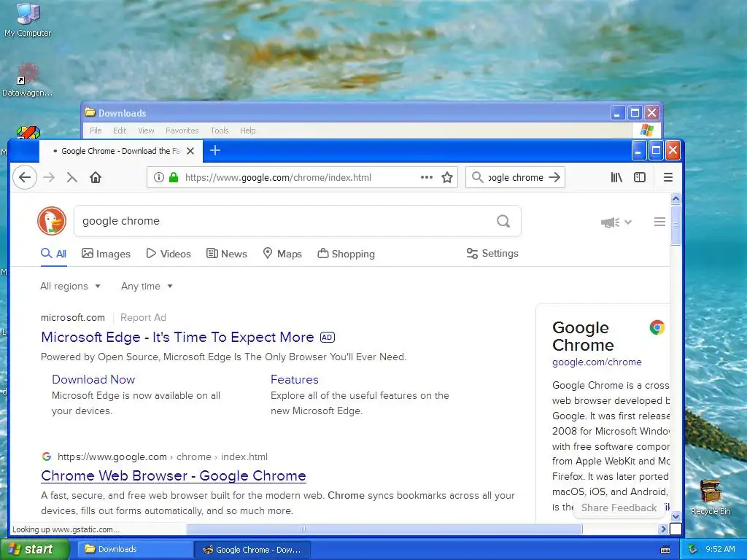Open DuckDuckGo Settings
Viewport: 747px width, 560px height.
pyautogui.click(x=492, y=253)
